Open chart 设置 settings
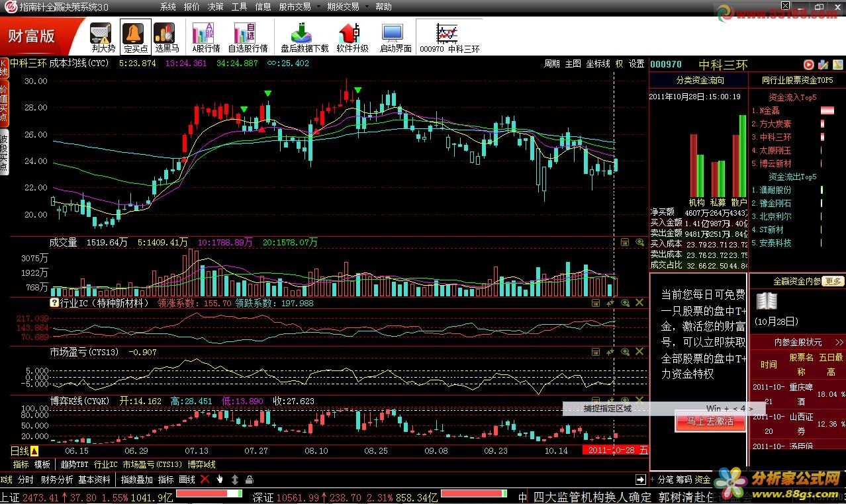846x504 pixels. tap(637, 63)
